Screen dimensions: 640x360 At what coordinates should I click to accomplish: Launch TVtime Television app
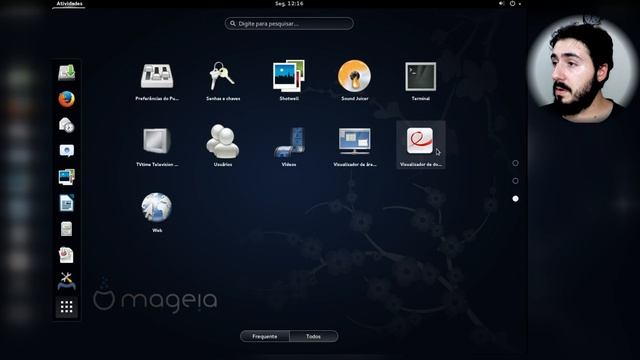pyautogui.click(x=157, y=147)
